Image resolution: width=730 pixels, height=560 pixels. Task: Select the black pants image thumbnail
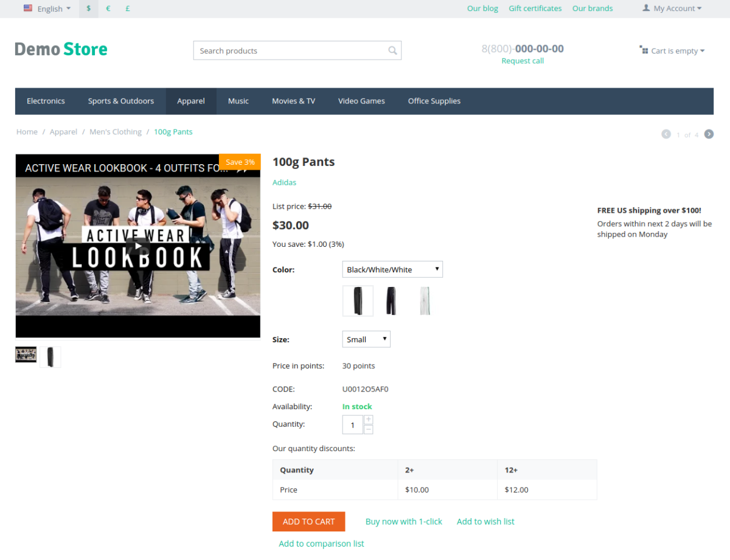tap(50, 357)
